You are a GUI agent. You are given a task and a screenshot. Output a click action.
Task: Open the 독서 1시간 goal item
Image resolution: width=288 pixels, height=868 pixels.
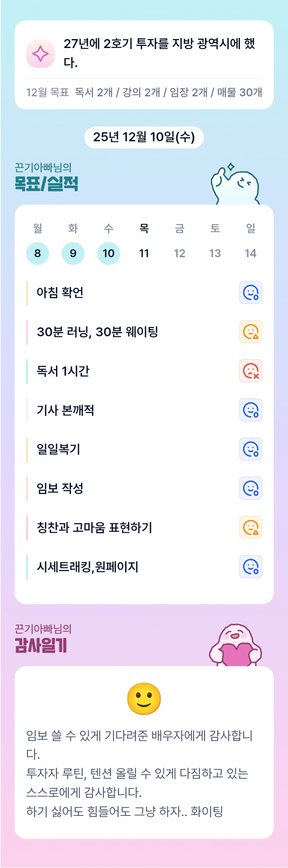point(63,371)
